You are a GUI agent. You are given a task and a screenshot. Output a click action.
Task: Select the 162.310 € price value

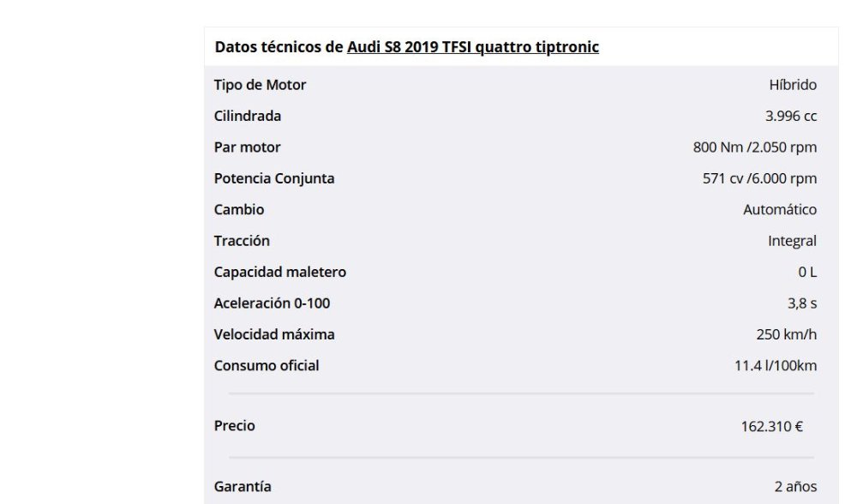pos(772,426)
